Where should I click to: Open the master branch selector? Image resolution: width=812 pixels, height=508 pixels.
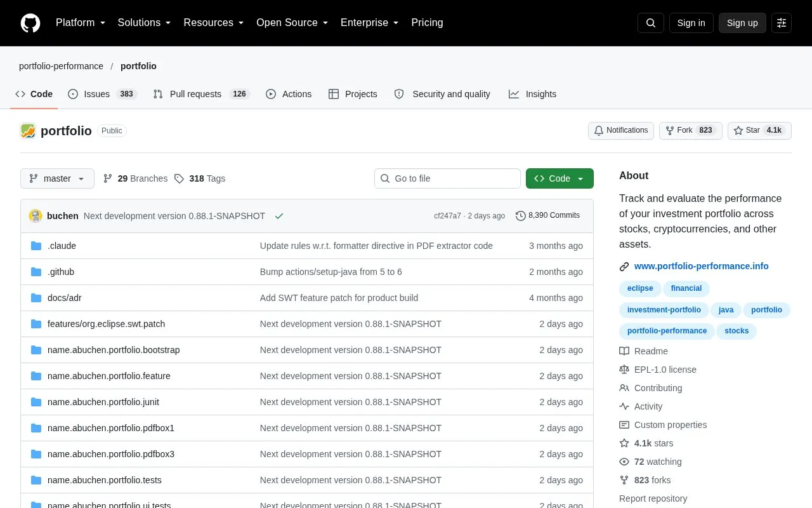click(x=57, y=178)
